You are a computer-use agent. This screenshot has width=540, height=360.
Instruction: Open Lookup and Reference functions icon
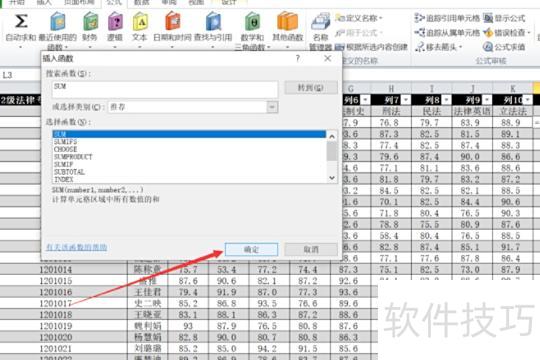(x=214, y=22)
